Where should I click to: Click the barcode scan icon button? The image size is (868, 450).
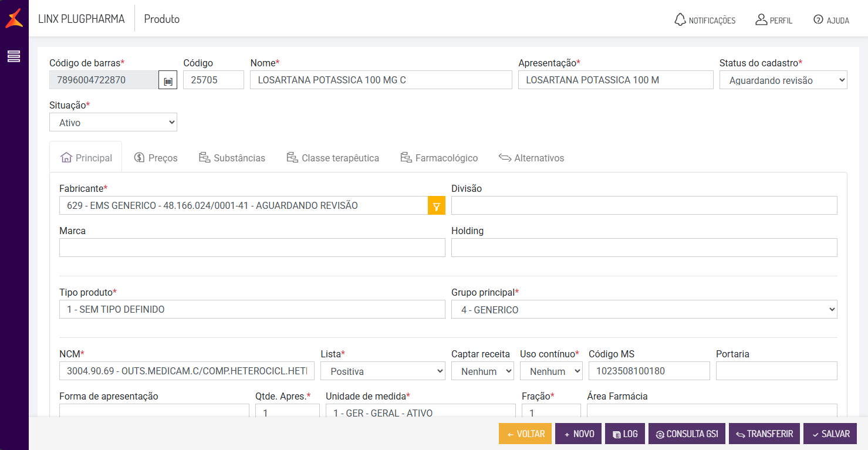168,80
